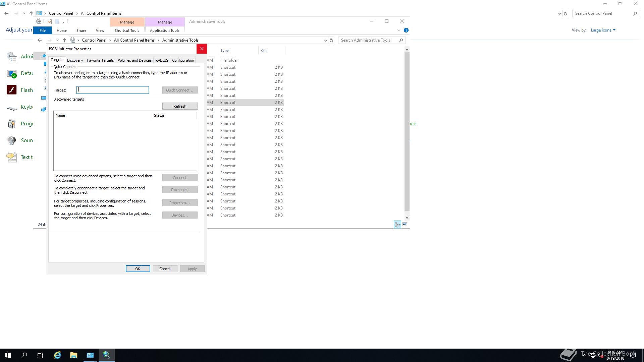Click Properties icon in quick access toolbar
The width and height of the screenshot is (644, 362).
pyautogui.click(x=50, y=21)
